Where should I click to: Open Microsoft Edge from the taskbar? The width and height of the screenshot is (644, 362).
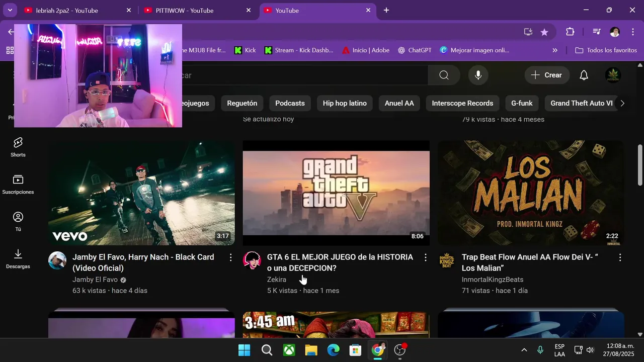pos(333,350)
